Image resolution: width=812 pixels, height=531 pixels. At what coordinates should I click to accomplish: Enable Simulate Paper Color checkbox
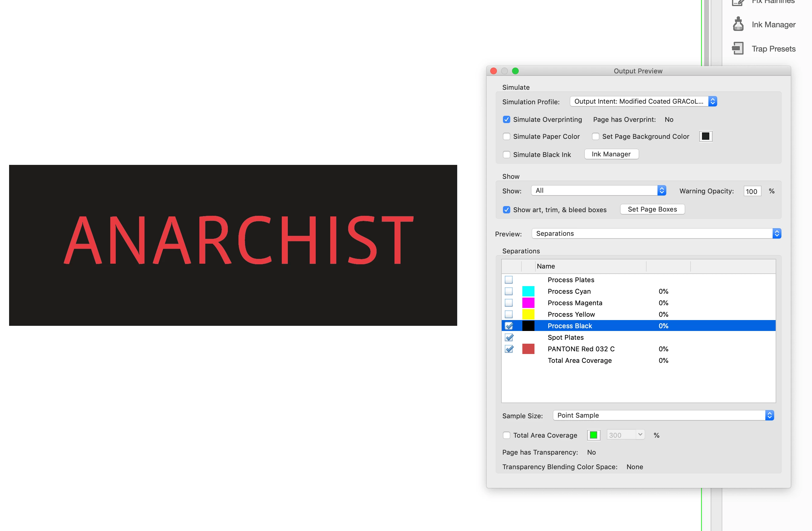coord(506,136)
